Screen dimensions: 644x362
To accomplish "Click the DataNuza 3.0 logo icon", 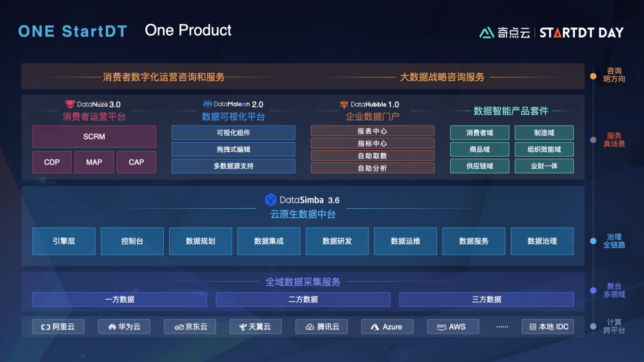I will [x=70, y=105].
